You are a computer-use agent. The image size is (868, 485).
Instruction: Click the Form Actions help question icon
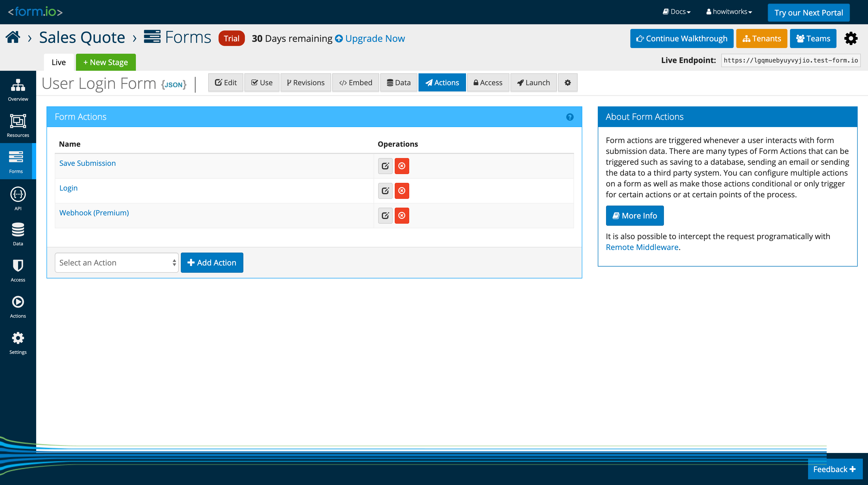[569, 117]
